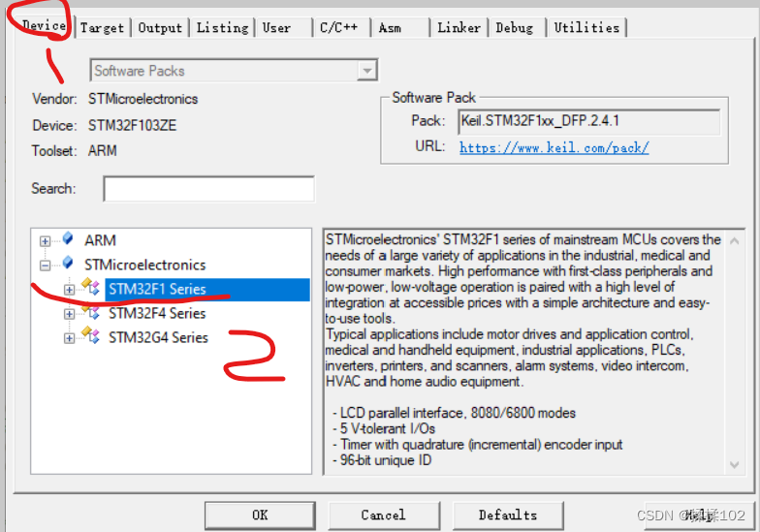Click inside the Search input field
The image size is (760, 532).
209,188
